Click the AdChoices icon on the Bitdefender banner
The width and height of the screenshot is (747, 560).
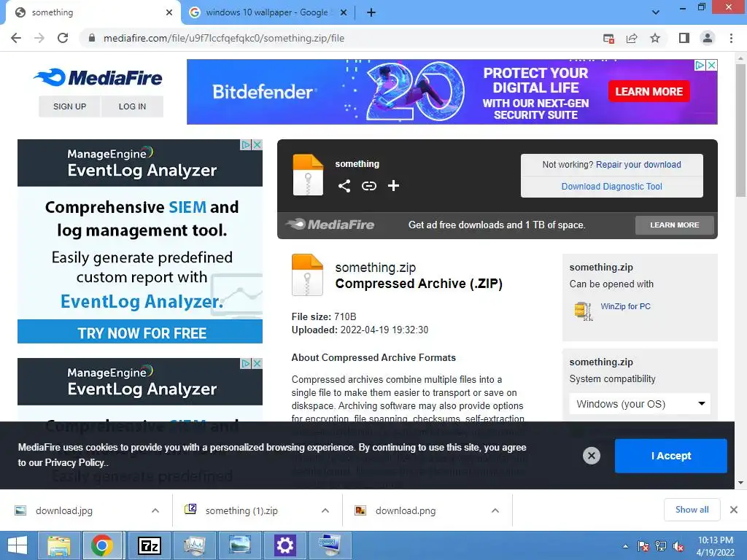(x=700, y=65)
